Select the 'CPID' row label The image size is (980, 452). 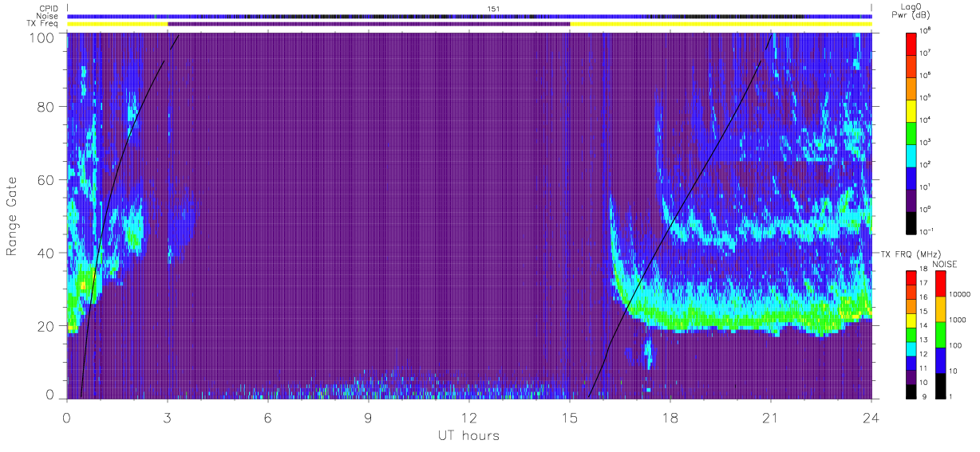pyautogui.click(x=49, y=7)
